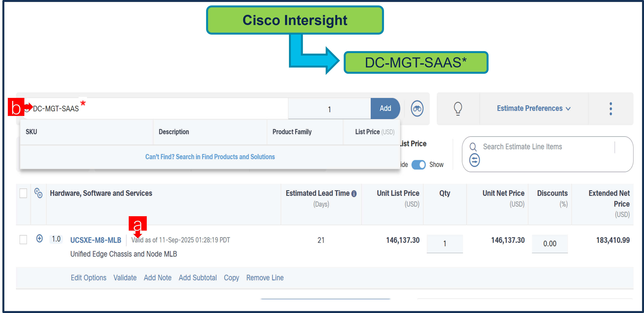Click the lightbulb suggestions icon

(x=458, y=109)
